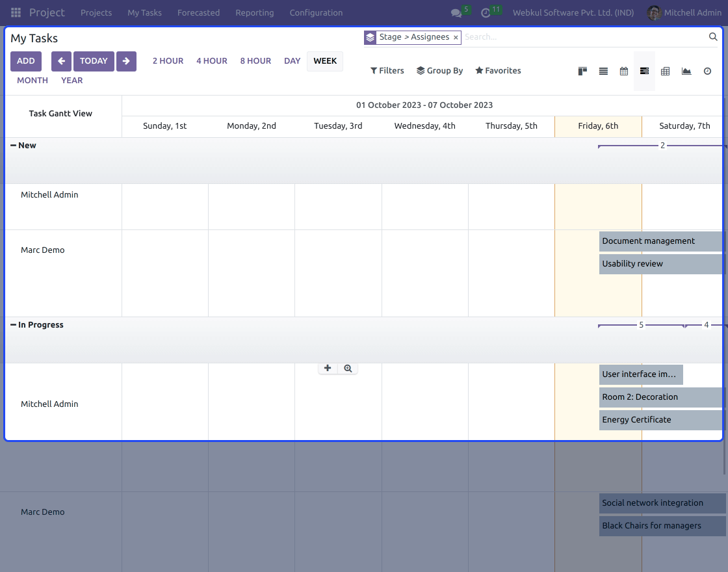Open the Group By dropdown

point(439,70)
